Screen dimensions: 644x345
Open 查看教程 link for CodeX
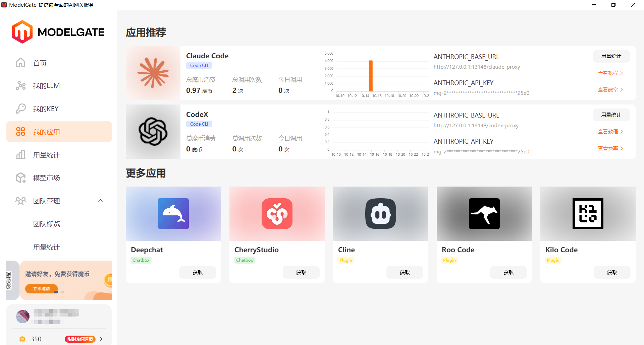[610, 132]
